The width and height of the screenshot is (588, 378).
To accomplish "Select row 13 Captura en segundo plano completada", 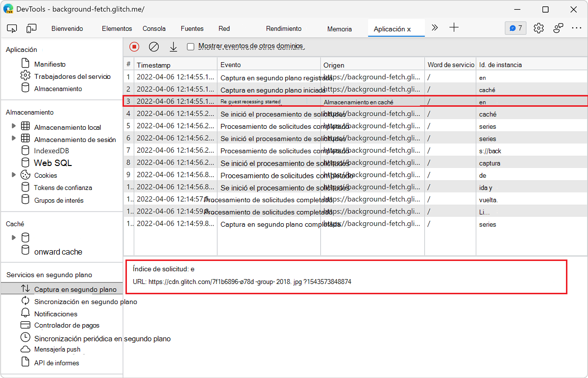I will (x=355, y=224).
